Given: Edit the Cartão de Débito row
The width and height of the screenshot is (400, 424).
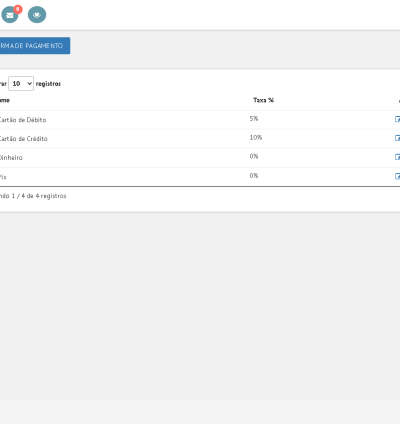Looking at the screenshot, I should pyautogui.click(x=397, y=119).
